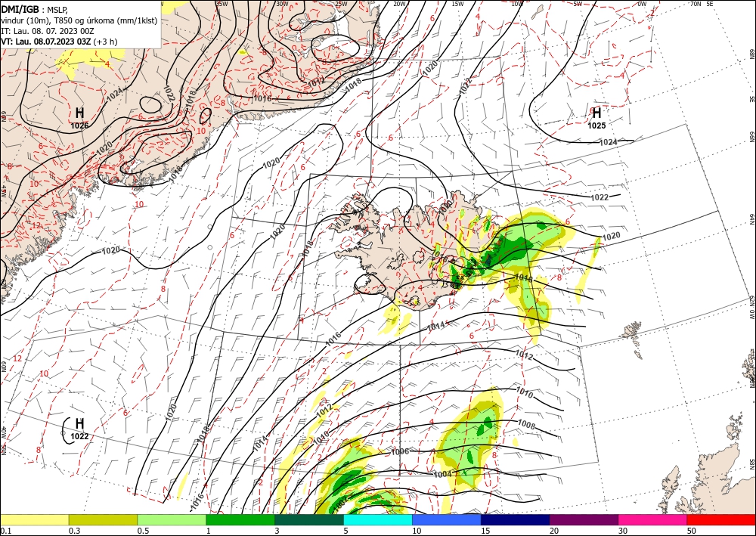Select the green 1–3 precipitation swatch

click(x=240, y=519)
